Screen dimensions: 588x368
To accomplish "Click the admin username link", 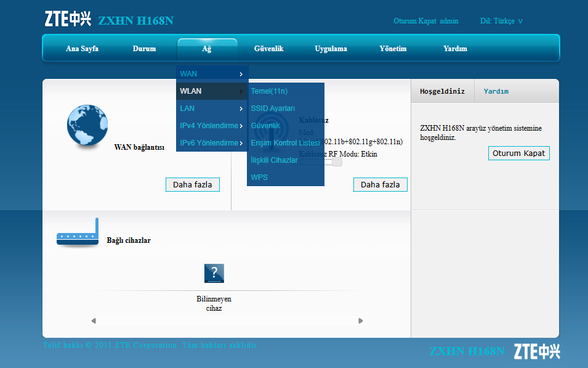I will tap(449, 21).
